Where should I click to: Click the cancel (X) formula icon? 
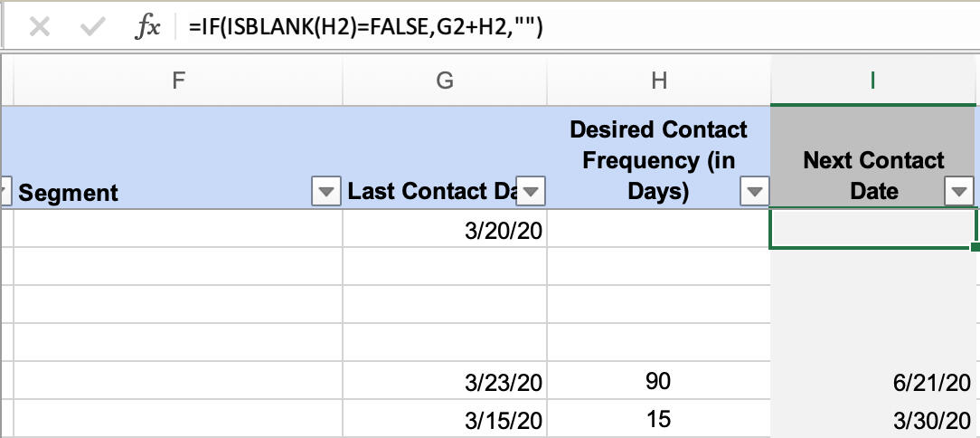tap(39, 27)
